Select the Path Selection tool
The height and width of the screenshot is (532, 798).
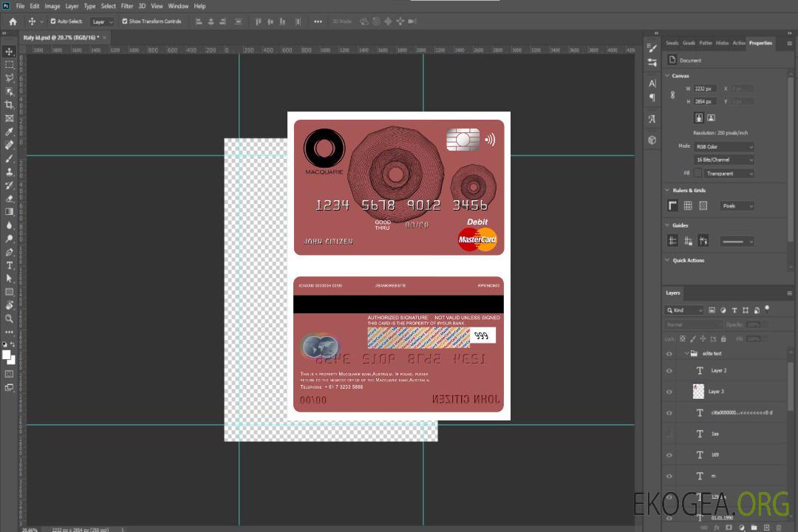9,279
